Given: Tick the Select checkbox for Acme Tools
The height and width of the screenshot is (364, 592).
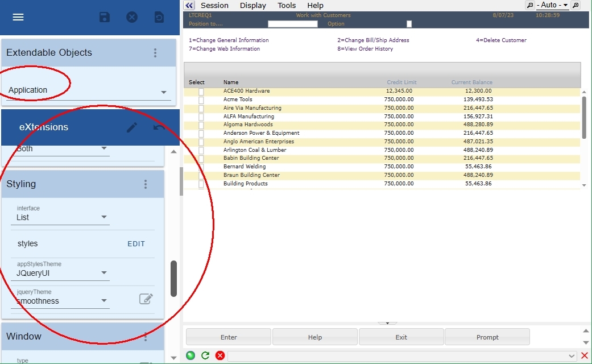Looking at the screenshot, I should pos(201,100).
